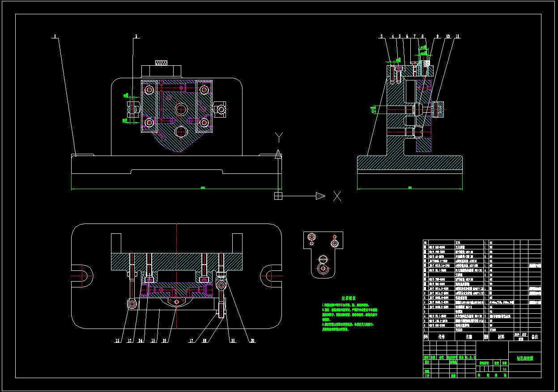Select callout number 15 below the plan view

coord(153,341)
